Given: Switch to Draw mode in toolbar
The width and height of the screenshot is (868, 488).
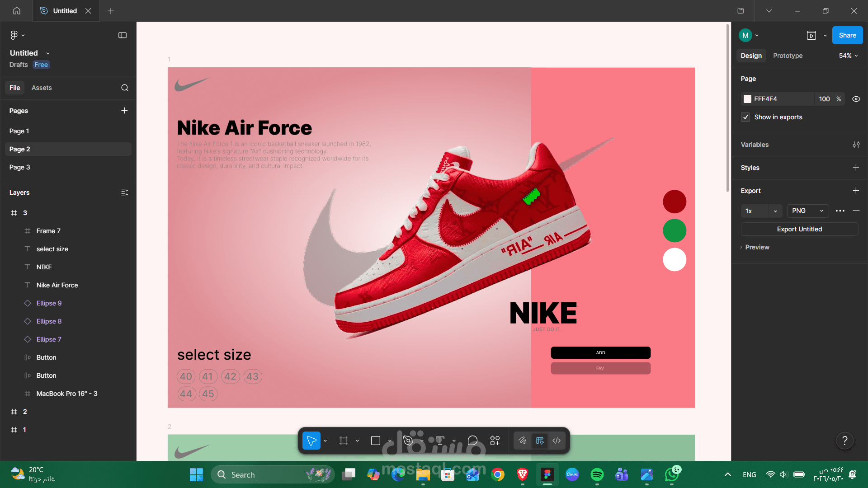Looking at the screenshot, I should [x=523, y=441].
